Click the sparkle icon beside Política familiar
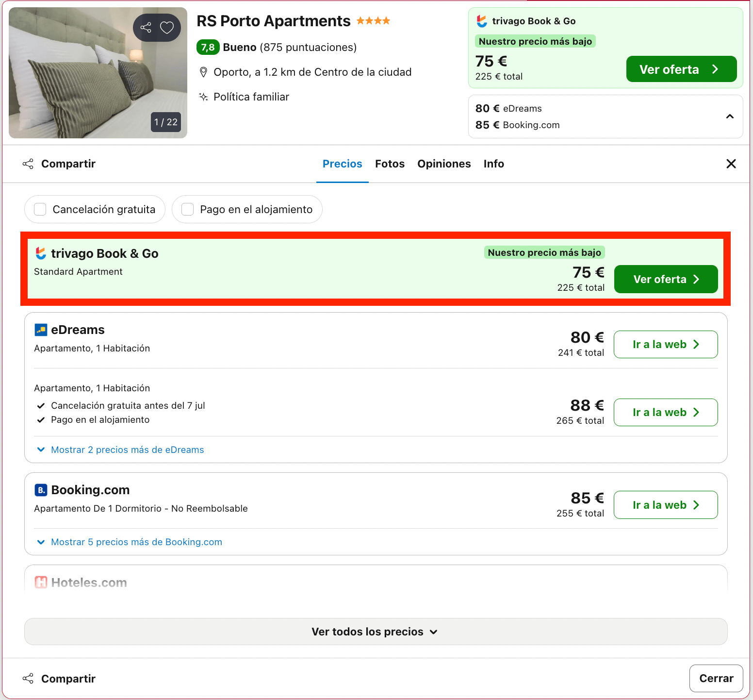This screenshot has width=753, height=700. click(x=203, y=97)
